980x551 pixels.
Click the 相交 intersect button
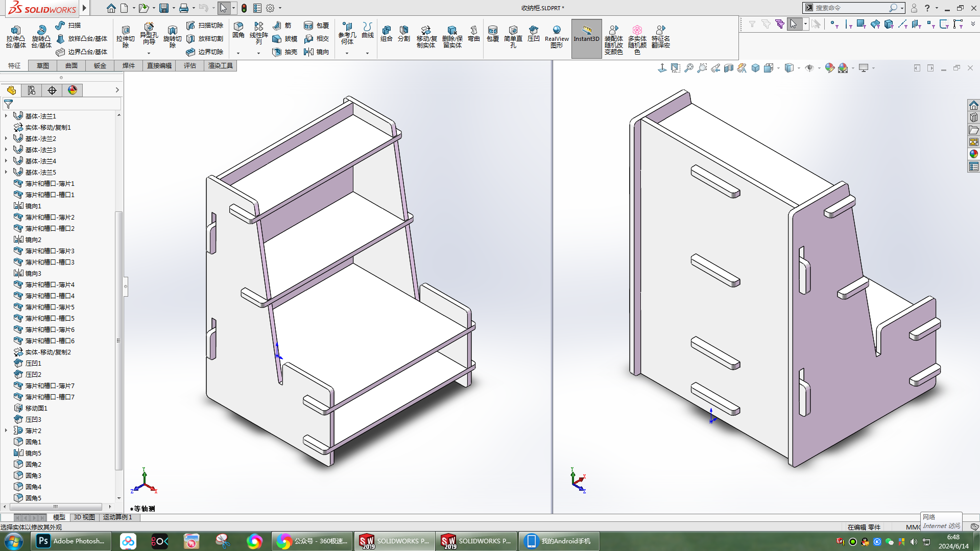[x=316, y=38]
